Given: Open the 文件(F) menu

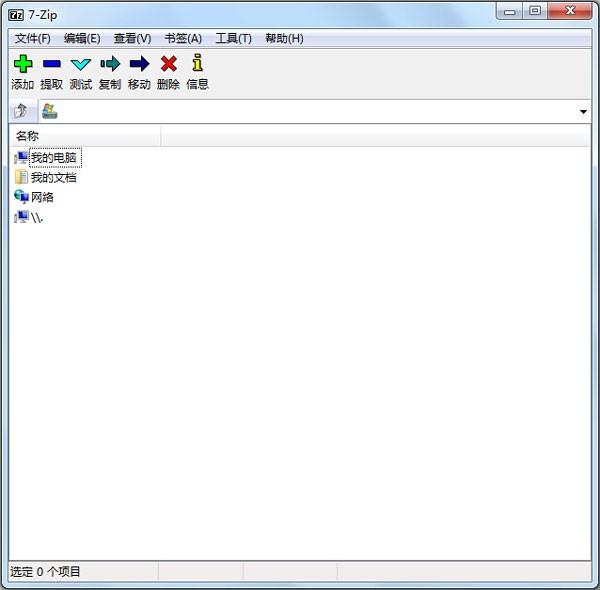Looking at the screenshot, I should [x=32, y=38].
